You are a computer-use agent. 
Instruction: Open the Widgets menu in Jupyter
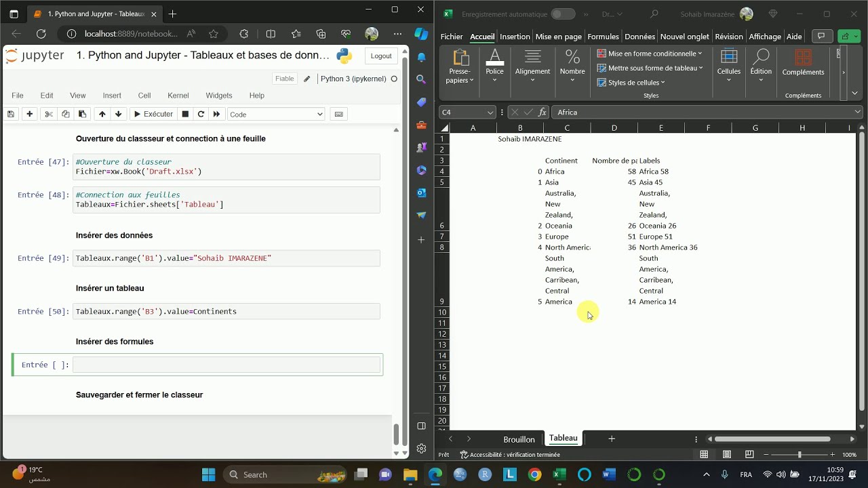[219, 96]
